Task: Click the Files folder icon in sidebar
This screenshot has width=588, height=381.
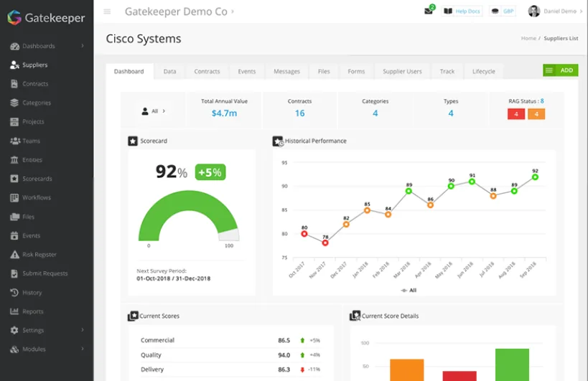Action: (x=14, y=217)
